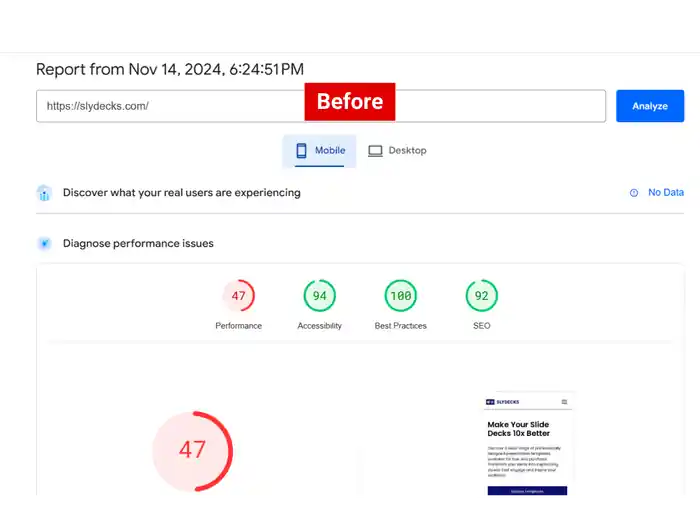This screenshot has height=525, width=700.
Task: Click the desktop laptop icon
Action: 375,151
